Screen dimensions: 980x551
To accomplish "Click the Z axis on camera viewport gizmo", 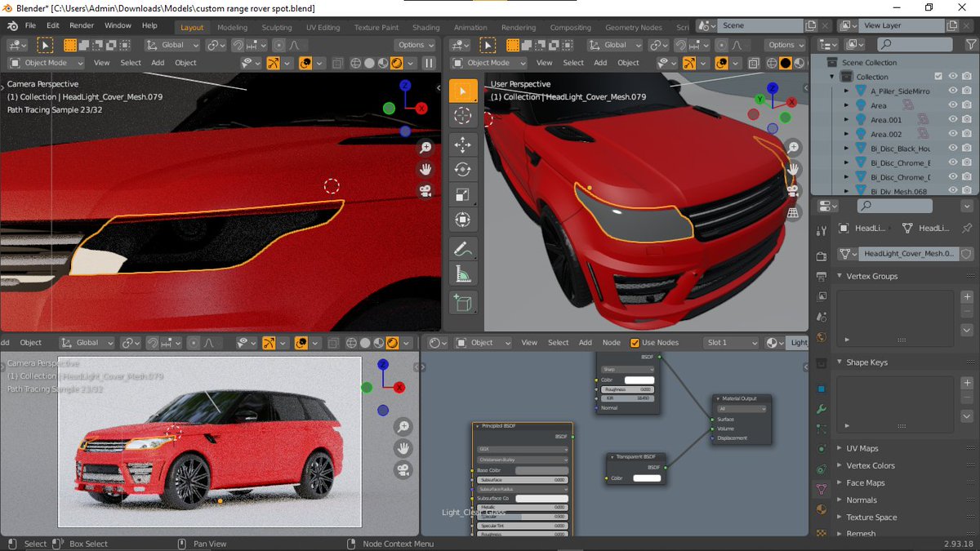I will click(406, 84).
